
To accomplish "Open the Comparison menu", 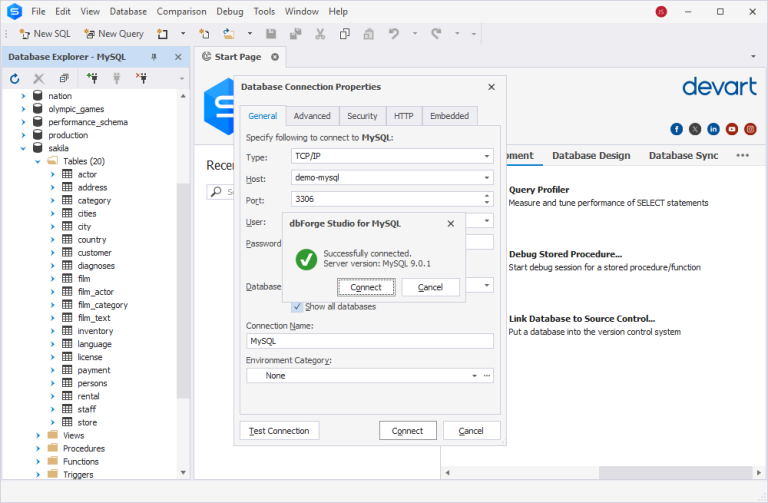I will pos(181,11).
